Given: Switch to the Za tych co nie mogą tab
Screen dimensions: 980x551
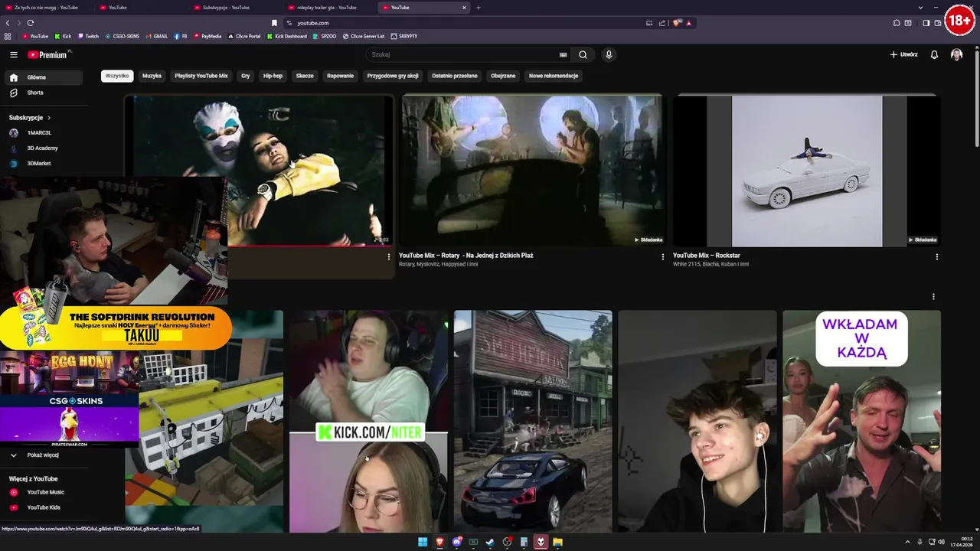Looking at the screenshot, I should coord(47,8).
